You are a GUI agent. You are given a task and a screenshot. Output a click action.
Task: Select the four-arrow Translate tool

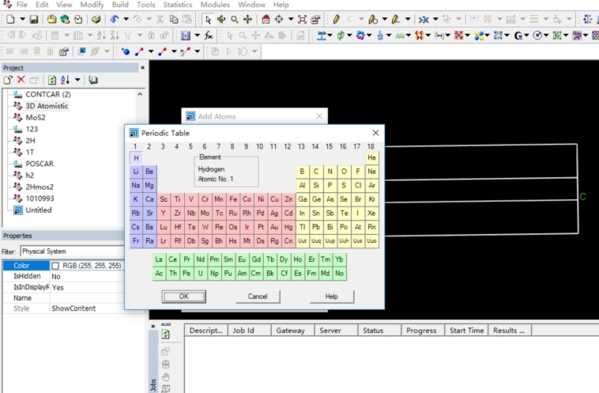click(248, 19)
